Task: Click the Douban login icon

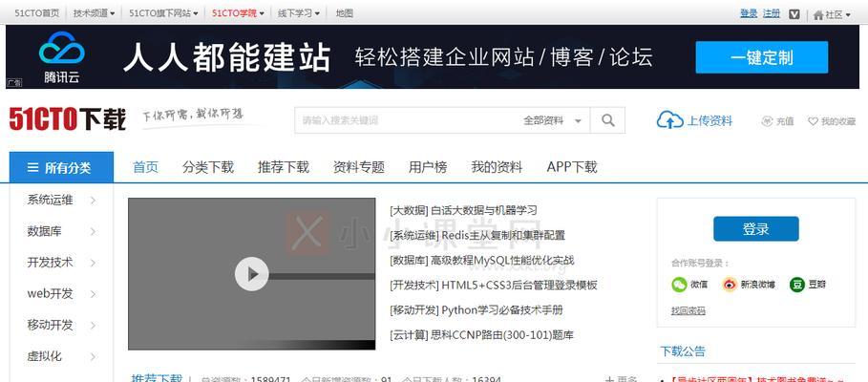Action: point(796,285)
